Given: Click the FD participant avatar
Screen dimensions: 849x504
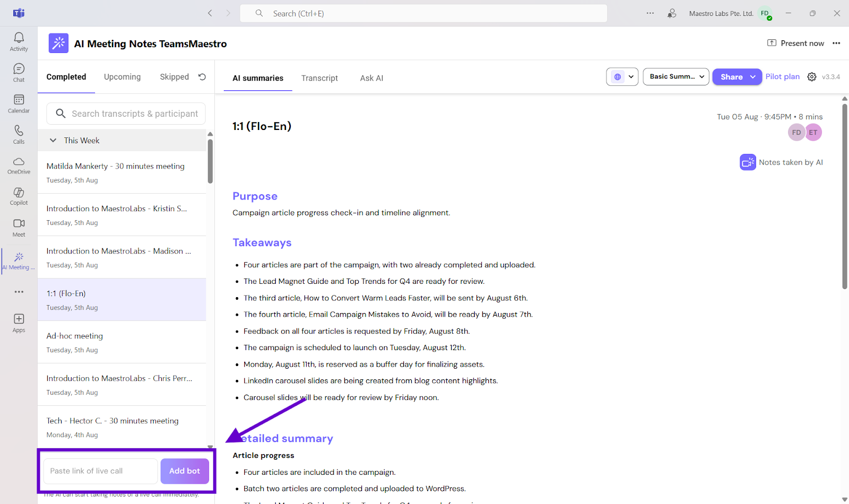Looking at the screenshot, I should (796, 133).
